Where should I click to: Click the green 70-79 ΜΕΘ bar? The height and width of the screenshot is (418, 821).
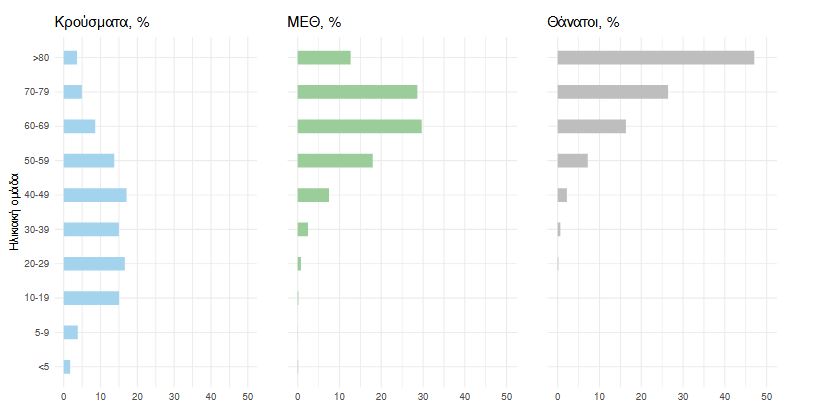coord(357,92)
